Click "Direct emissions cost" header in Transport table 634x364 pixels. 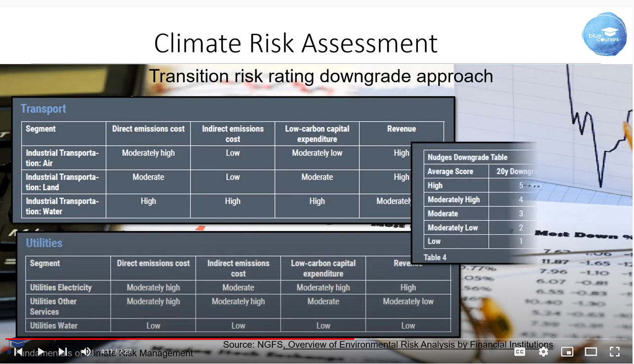148,129
